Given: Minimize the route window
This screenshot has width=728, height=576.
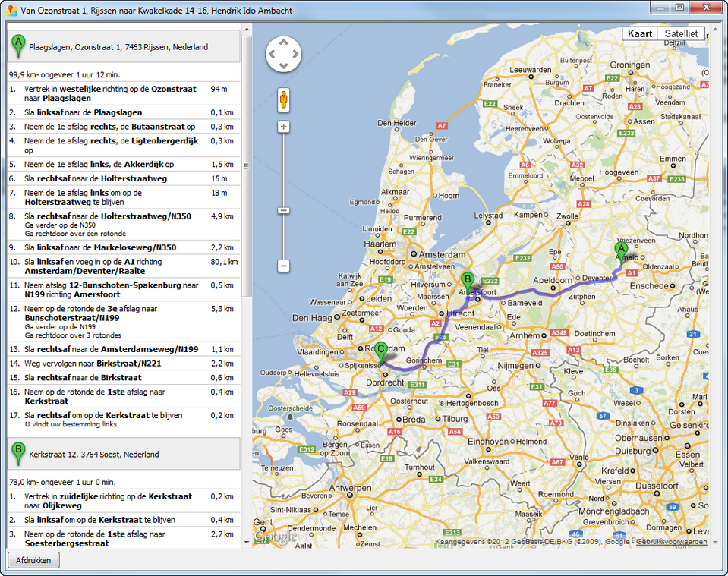Looking at the screenshot, I should point(662,8).
